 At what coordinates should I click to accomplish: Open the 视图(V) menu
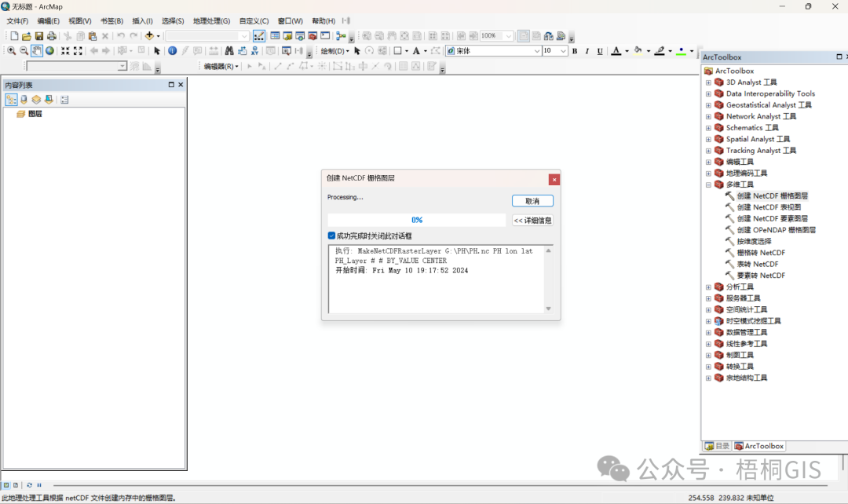79,21
